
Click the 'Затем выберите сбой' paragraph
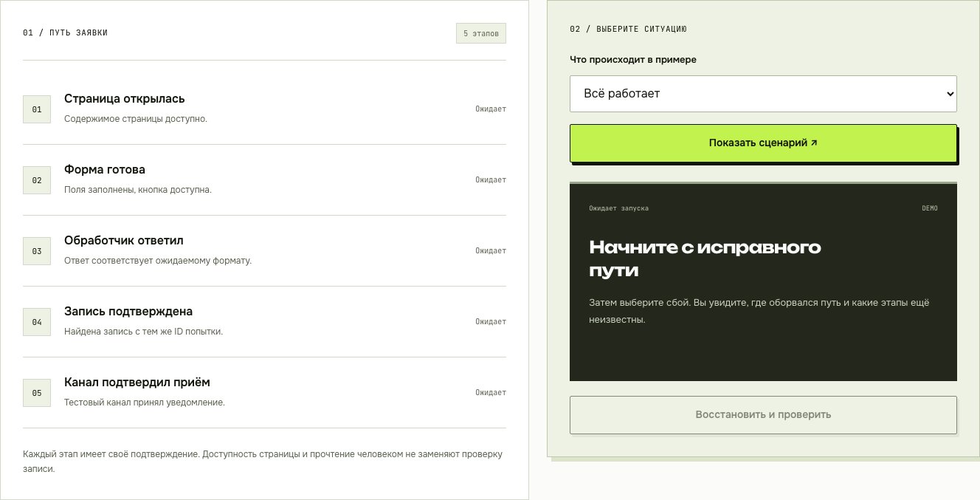click(759, 312)
